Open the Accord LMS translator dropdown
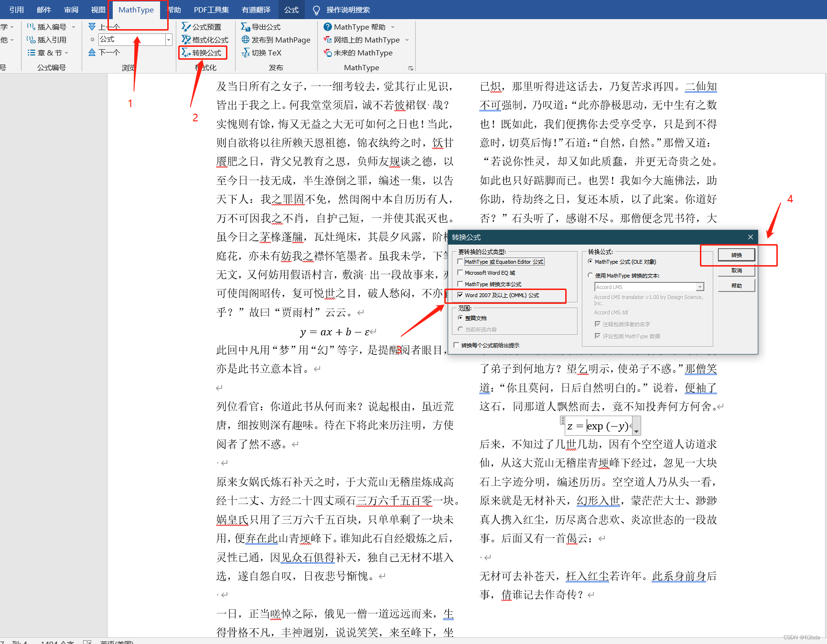827x644 pixels. (x=700, y=287)
